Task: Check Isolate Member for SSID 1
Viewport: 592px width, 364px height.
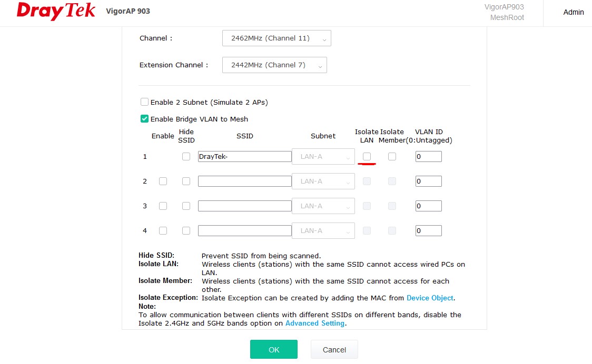Action: (392, 157)
